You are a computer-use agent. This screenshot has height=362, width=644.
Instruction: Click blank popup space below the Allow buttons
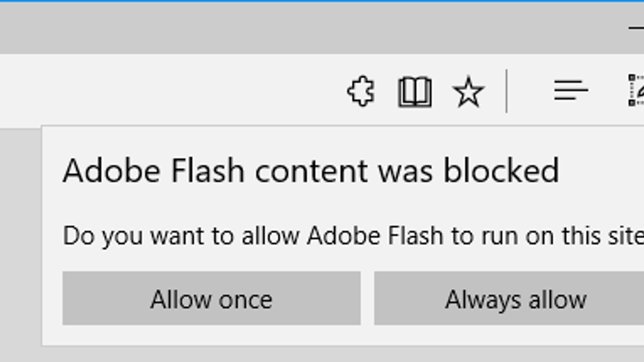coord(322,335)
